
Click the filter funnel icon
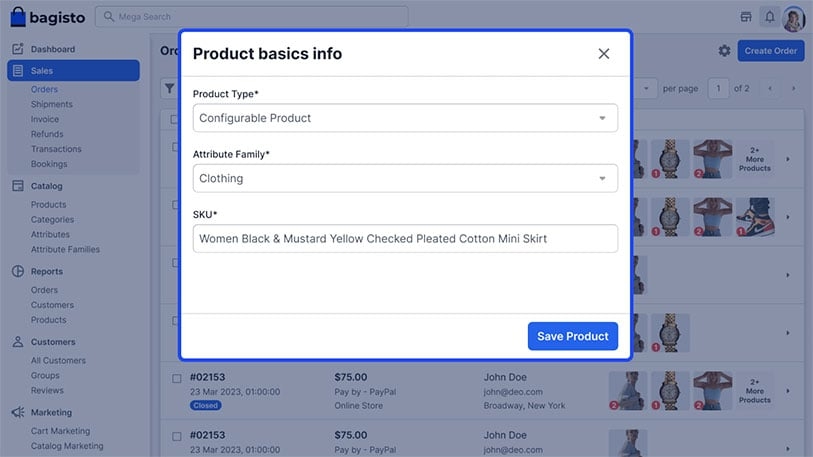click(170, 88)
